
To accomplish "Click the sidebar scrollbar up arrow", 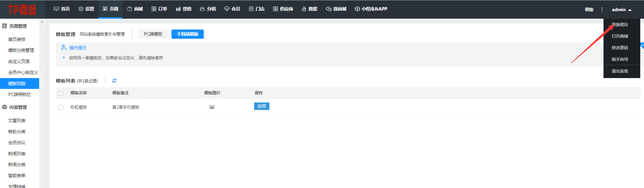I will pyautogui.click(x=42, y=22).
